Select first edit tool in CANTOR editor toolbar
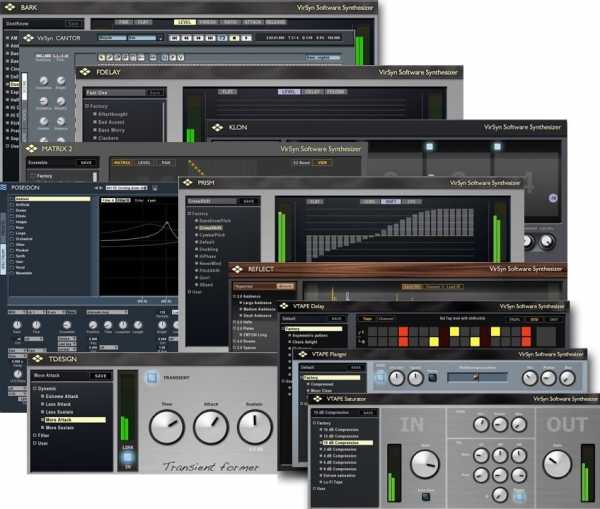This screenshot has width=600, height=509. (x=101, y=58)
